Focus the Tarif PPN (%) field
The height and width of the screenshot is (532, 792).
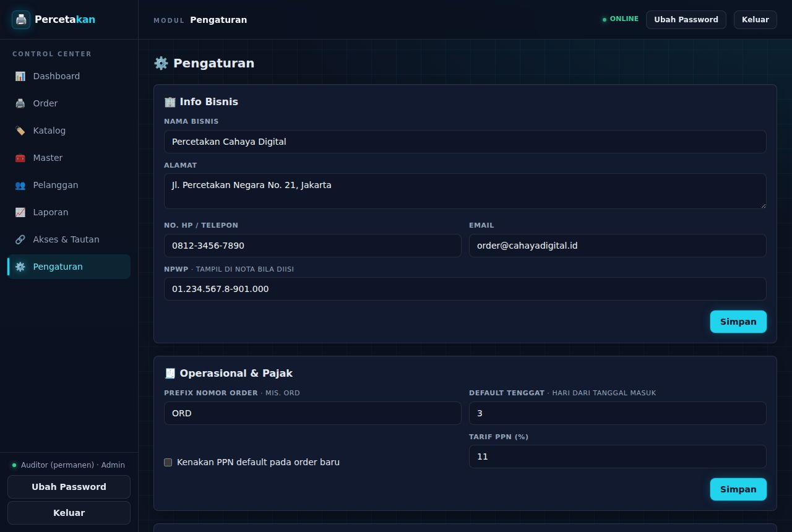tap(618, 457)
